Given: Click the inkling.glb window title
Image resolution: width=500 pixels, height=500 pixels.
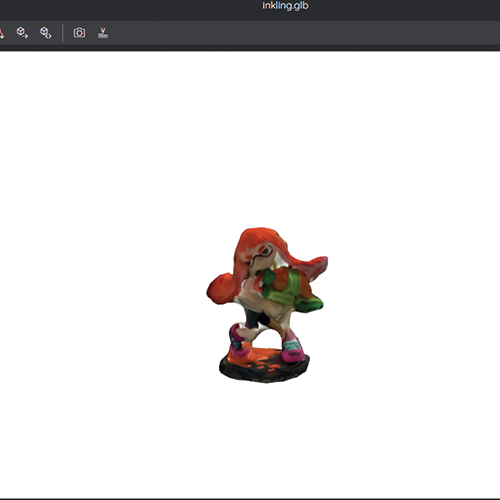Looking at the screenshot, I should tap(285, 6).
